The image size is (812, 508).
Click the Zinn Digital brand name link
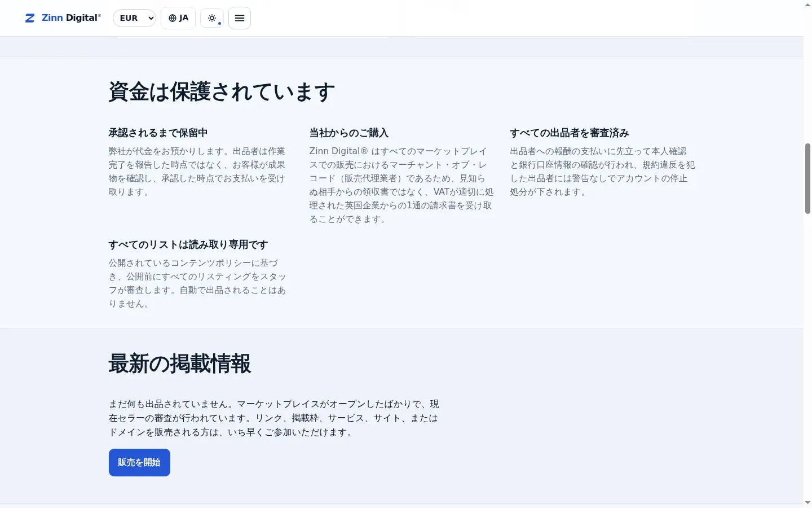(x=71, y=18)
